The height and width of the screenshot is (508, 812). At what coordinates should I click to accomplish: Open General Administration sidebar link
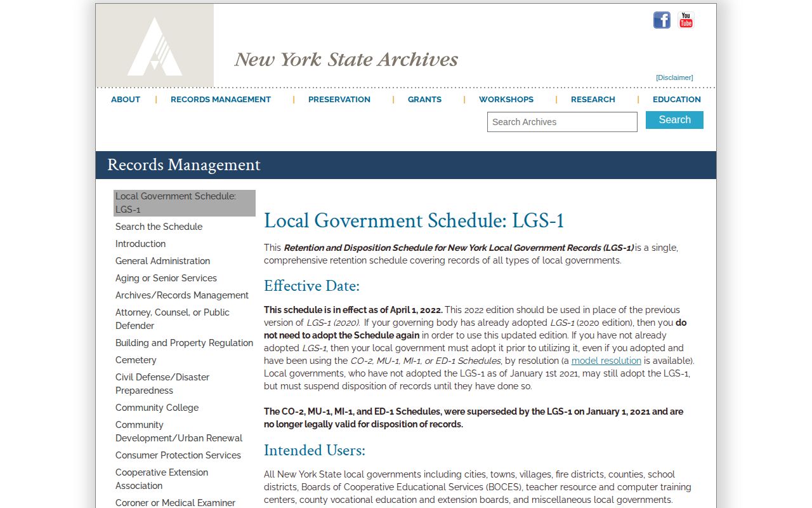162,261
